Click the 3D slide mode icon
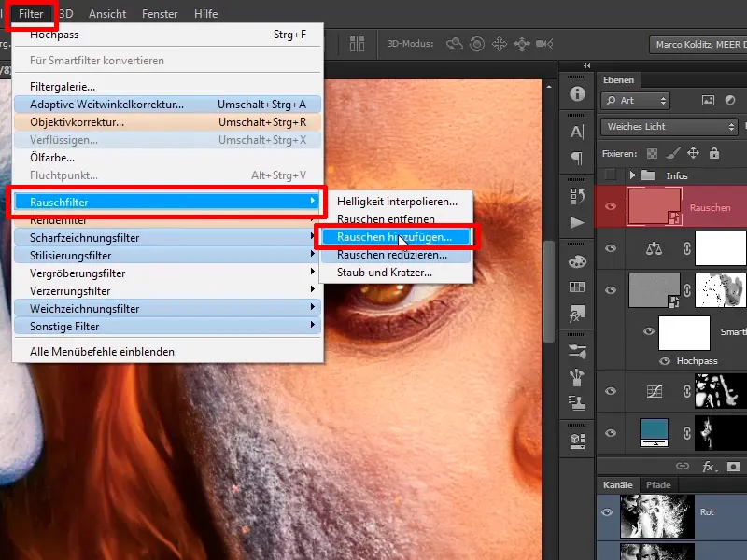The image size is (747, 560). [x=522, y=44]
